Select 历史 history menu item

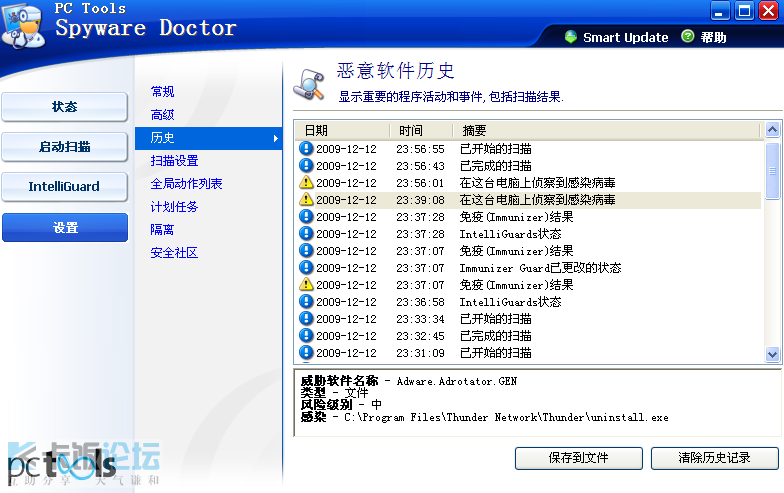click(208, 138)
